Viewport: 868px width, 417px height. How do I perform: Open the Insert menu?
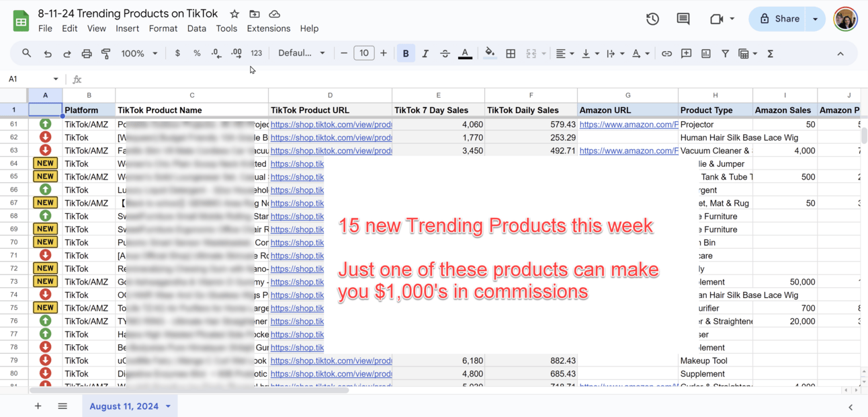point(127,28)
